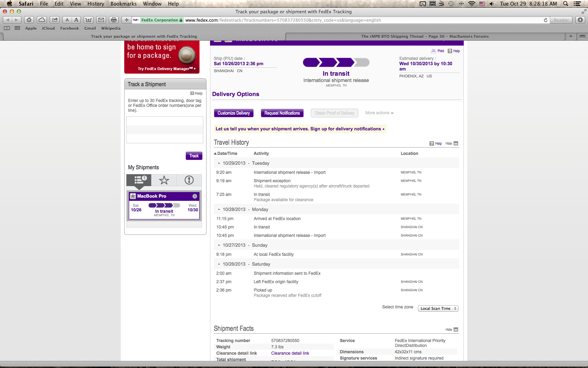Open Downloads button in toolbar
This screenshot has height=368, width=588.
click(580, 20)
